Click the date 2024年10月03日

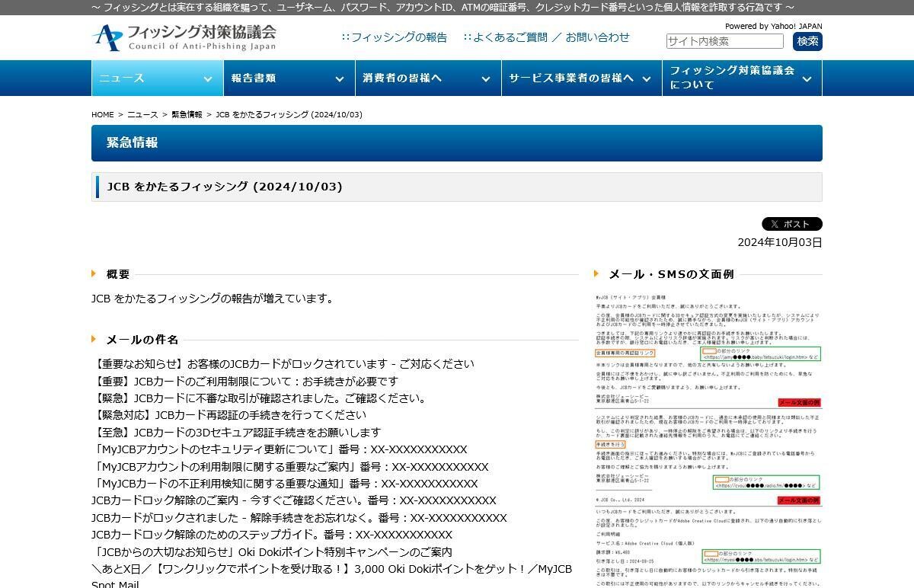[780, 242]
